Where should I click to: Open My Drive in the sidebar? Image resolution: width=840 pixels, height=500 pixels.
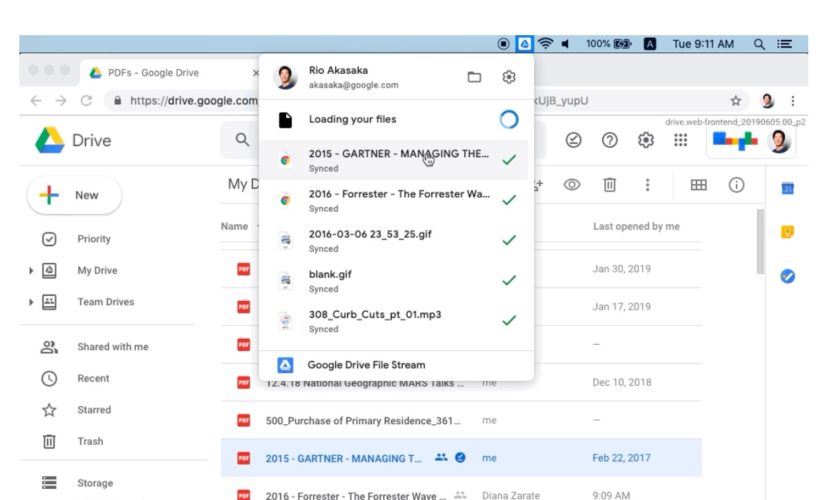tap(97, 271)
